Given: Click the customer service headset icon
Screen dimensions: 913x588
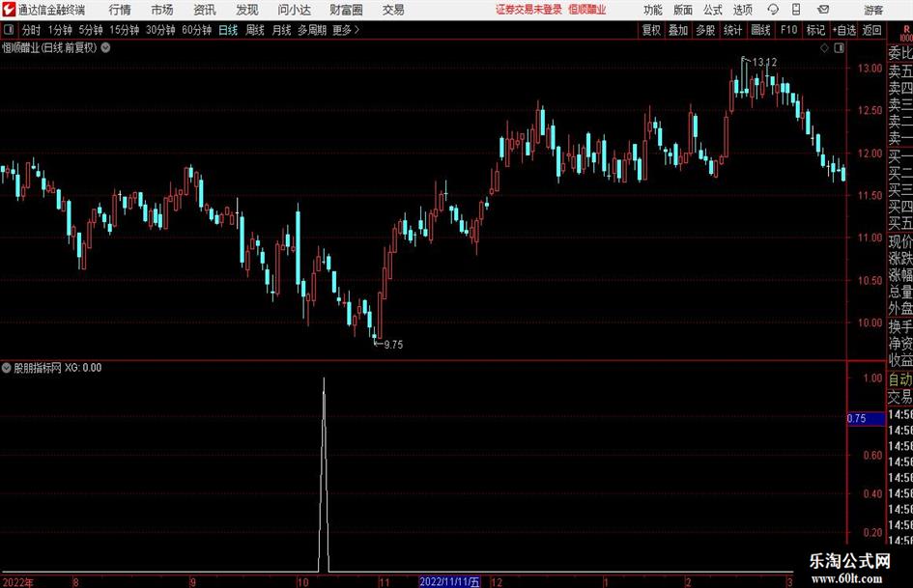Looking at the screenshot, I should pos(773,10).
